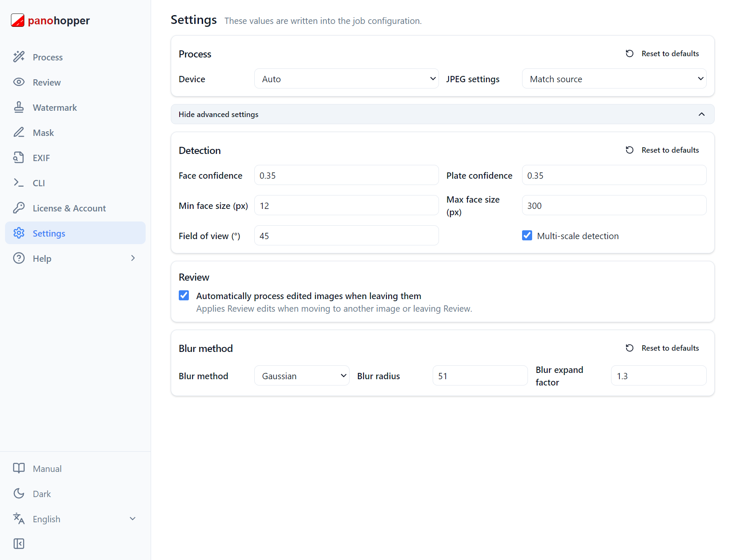Reset Blur method section to defaults
734x560 pixels.
[662, 348]
